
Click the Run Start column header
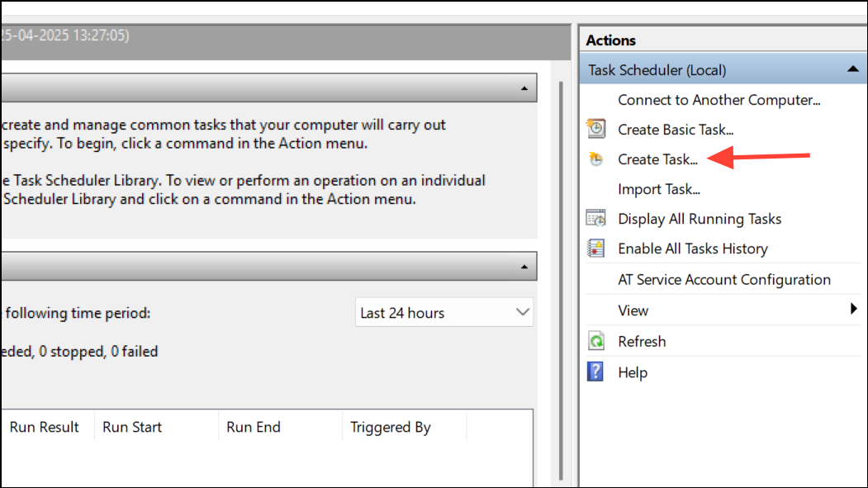tap(131, 427)
